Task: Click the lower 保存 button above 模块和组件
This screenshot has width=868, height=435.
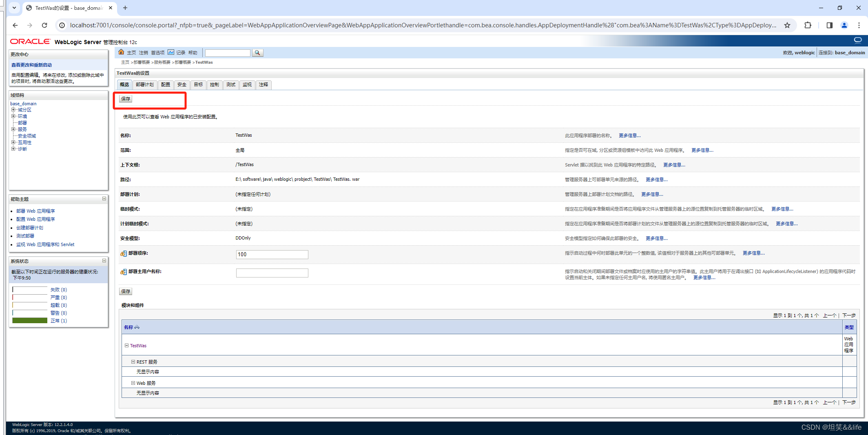Action: [x=126, y=291]
